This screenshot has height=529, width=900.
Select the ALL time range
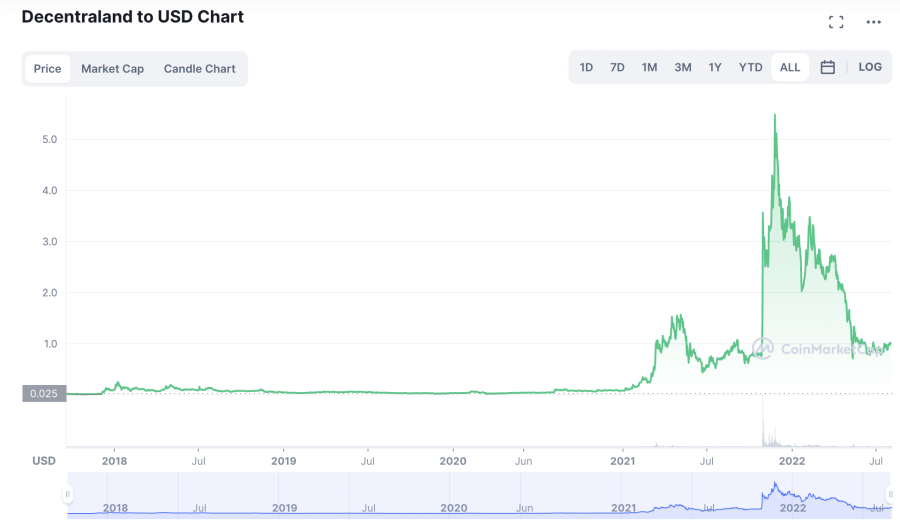(790, 67)
